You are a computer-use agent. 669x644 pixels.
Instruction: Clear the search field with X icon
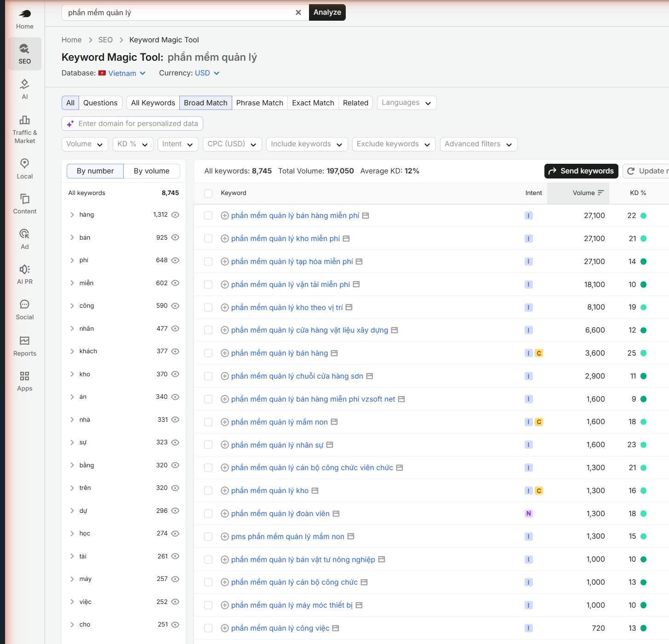pyautogui.click(x=298, y=12)
